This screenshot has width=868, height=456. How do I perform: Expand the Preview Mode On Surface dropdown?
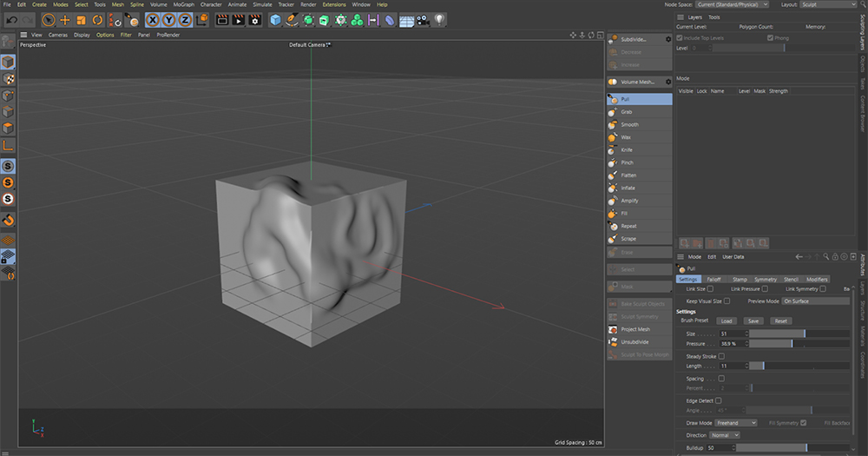[815, 301]
